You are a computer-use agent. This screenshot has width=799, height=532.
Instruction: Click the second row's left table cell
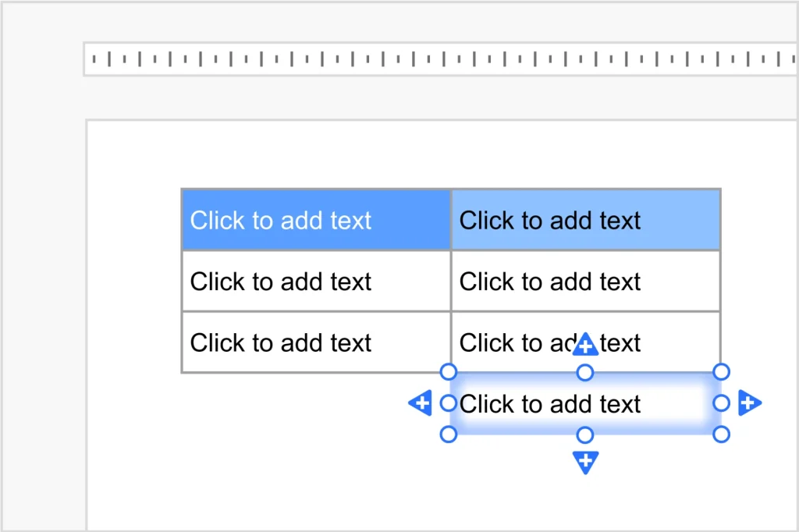coord(316,282)
